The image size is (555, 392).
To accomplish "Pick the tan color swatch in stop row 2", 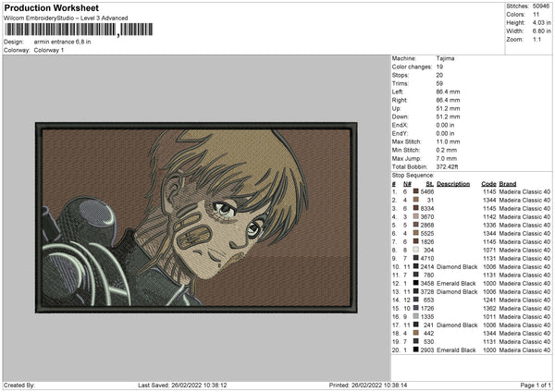I will (x=416, y=200).
